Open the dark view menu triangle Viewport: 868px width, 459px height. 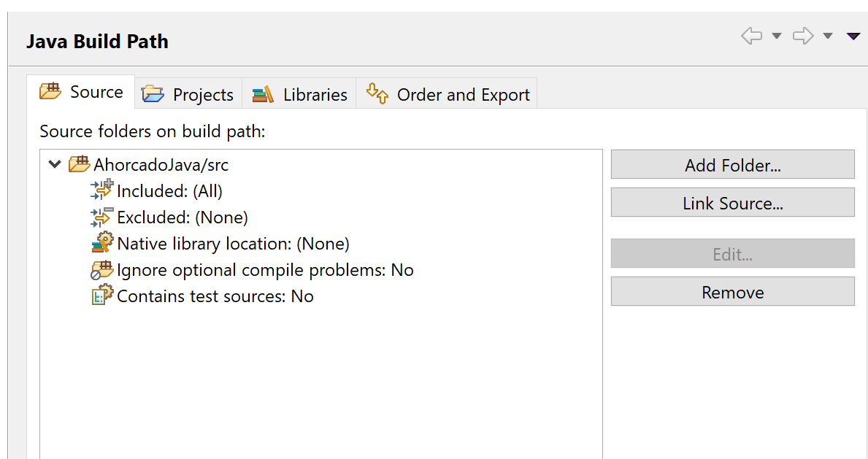pos(853,36)
